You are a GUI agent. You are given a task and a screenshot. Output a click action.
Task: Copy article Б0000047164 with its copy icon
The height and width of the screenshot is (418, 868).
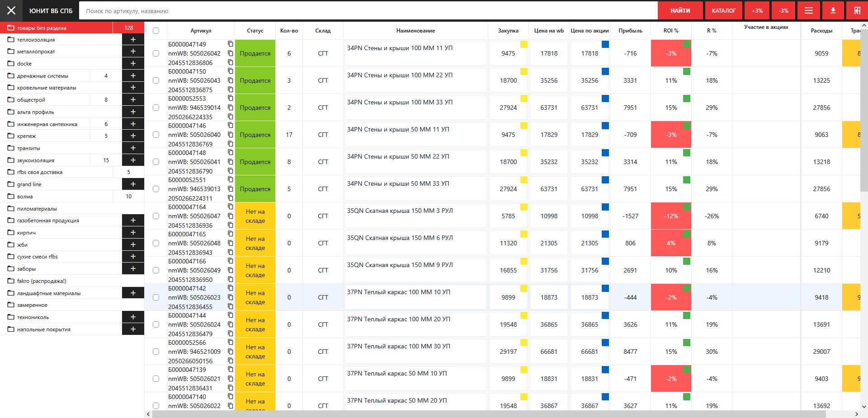click(230, 207)
